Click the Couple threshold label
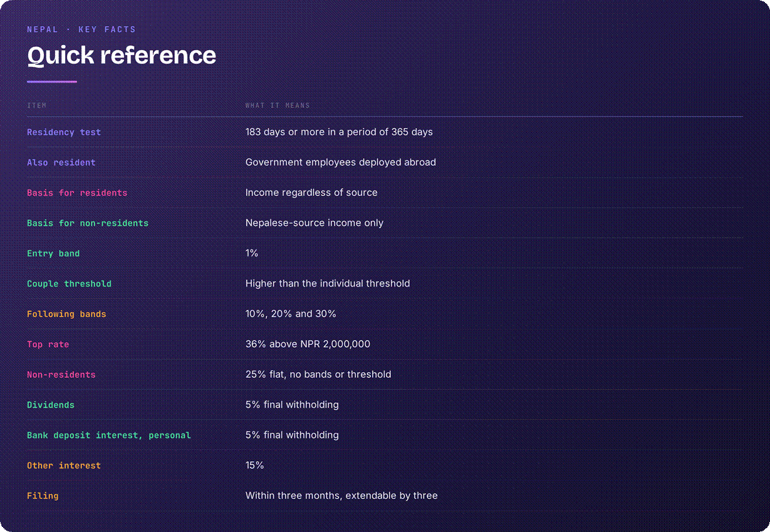 point(69,284)
